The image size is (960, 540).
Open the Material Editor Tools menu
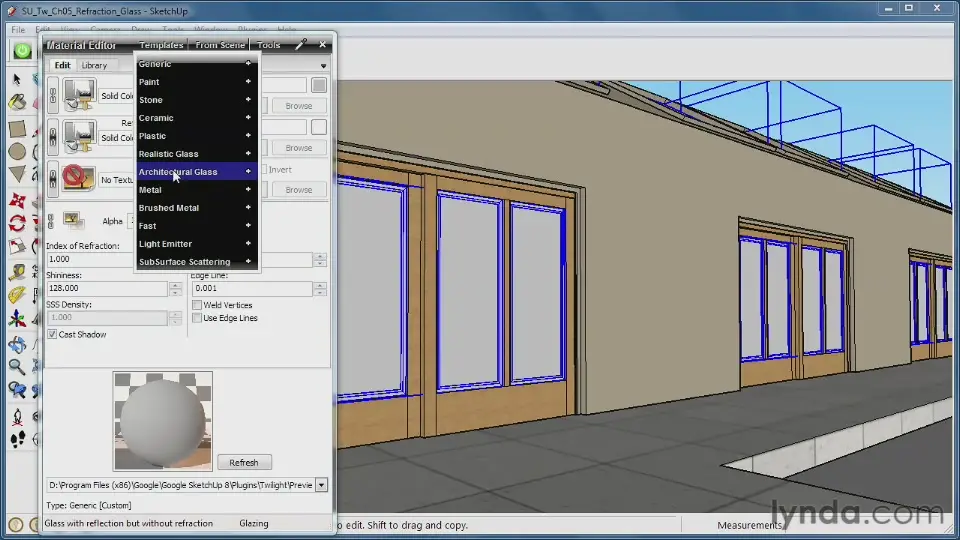tap(268, 45)
